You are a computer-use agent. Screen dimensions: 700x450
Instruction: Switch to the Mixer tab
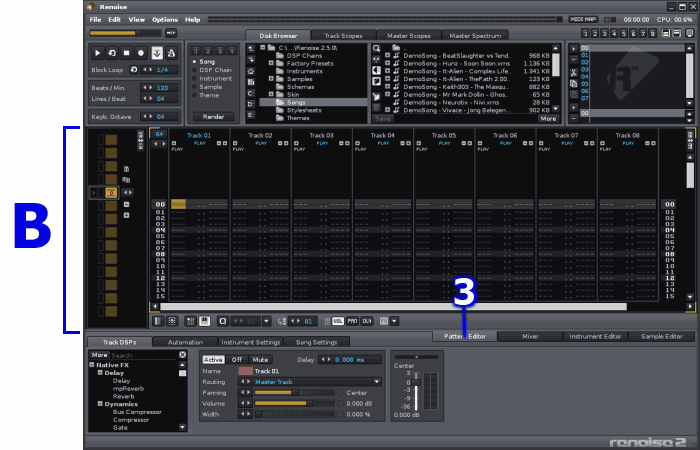(x=530, y=337)
